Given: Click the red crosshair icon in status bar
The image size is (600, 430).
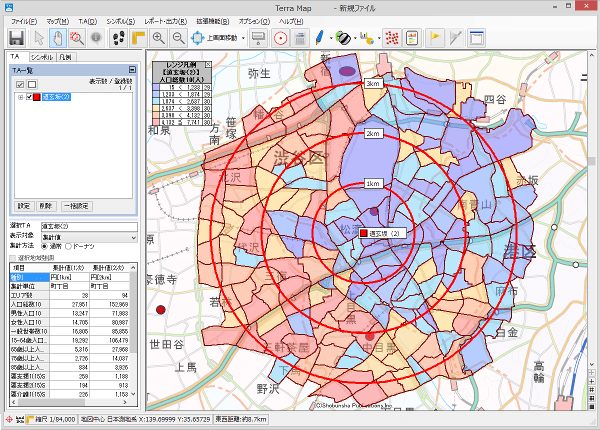Looking at the screenshot, I should (10, 419).
